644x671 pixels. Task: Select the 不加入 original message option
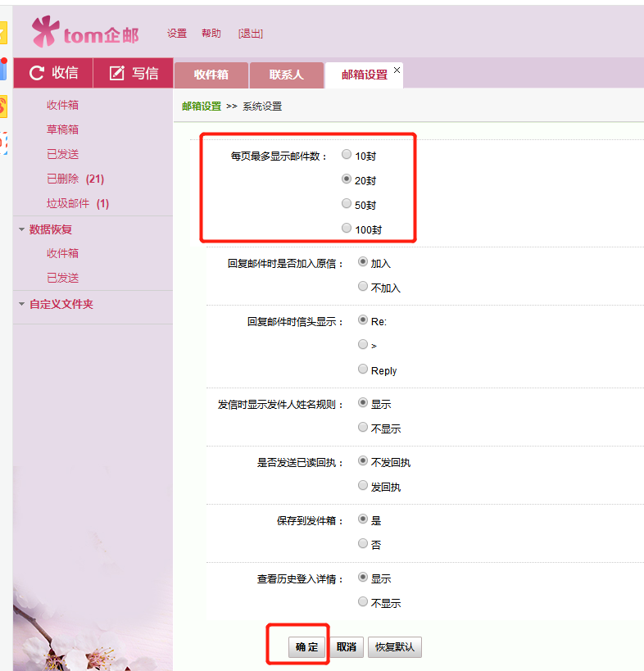pyautogui.click(x=363, y=286)
